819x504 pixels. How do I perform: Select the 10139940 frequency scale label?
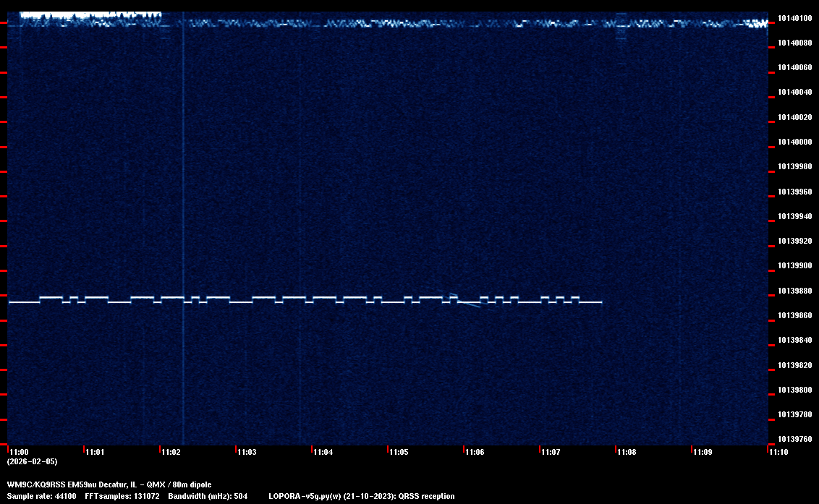pos(793,217)
